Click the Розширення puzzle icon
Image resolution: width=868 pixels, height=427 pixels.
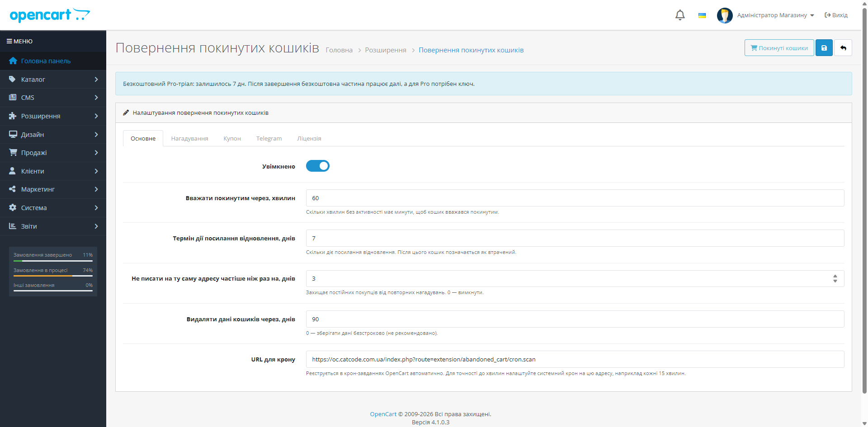[x=13, y=116]
